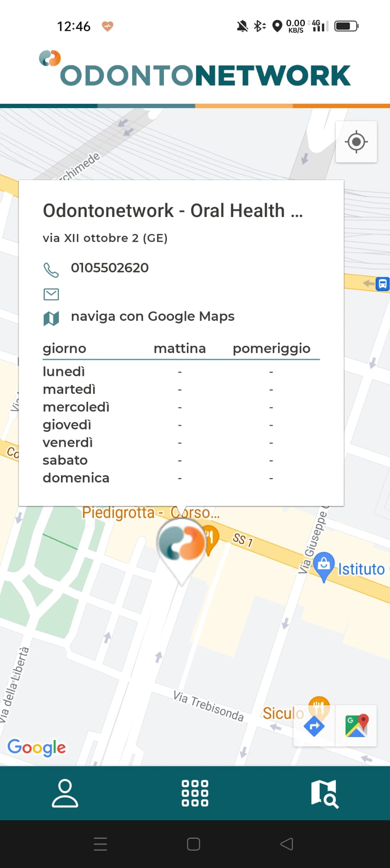Viewport: 390px width, 868px height.
Task: Tap the muted notifications bell icon
Action: pos(242,26)
